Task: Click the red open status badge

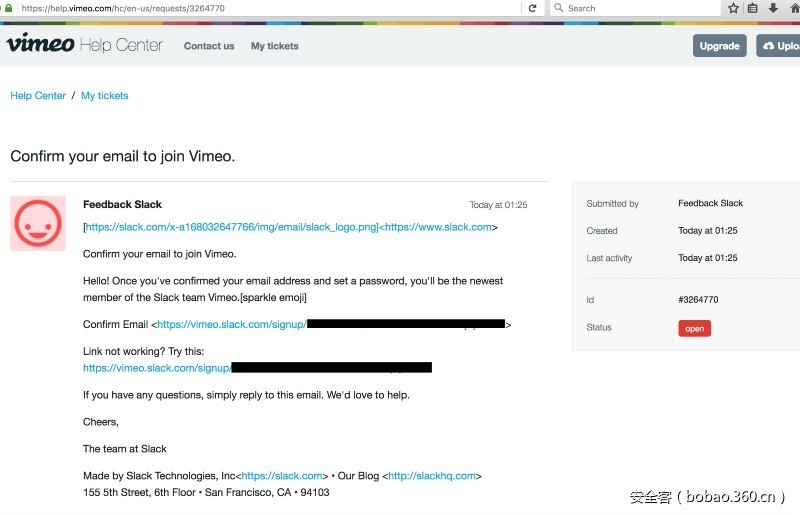Action: click(x=694, y=328)
